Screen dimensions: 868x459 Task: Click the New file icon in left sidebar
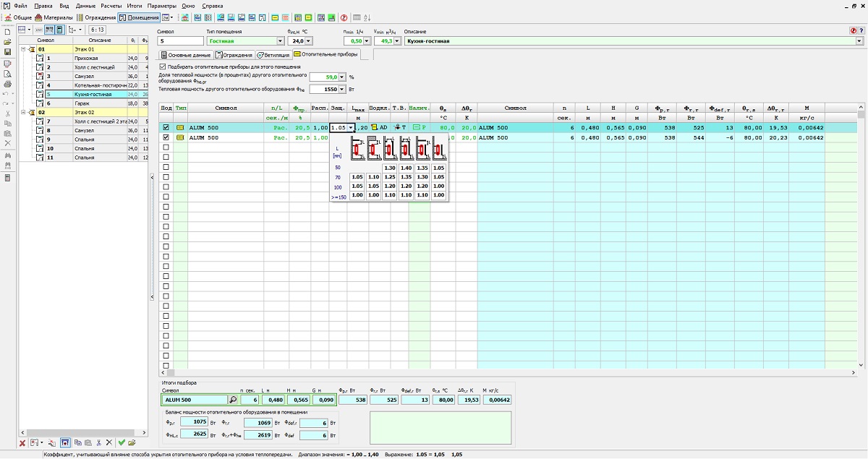(x=7, y=32)
